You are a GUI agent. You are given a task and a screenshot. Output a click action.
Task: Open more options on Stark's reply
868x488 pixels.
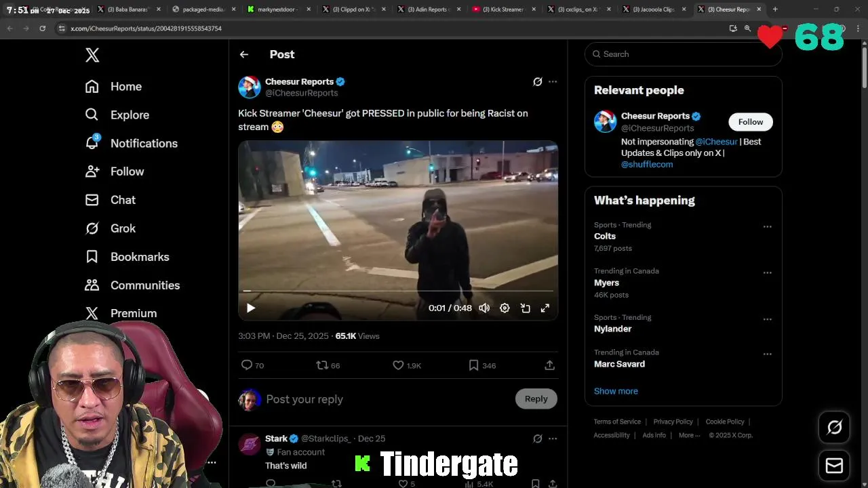click(x=553, y=439)
